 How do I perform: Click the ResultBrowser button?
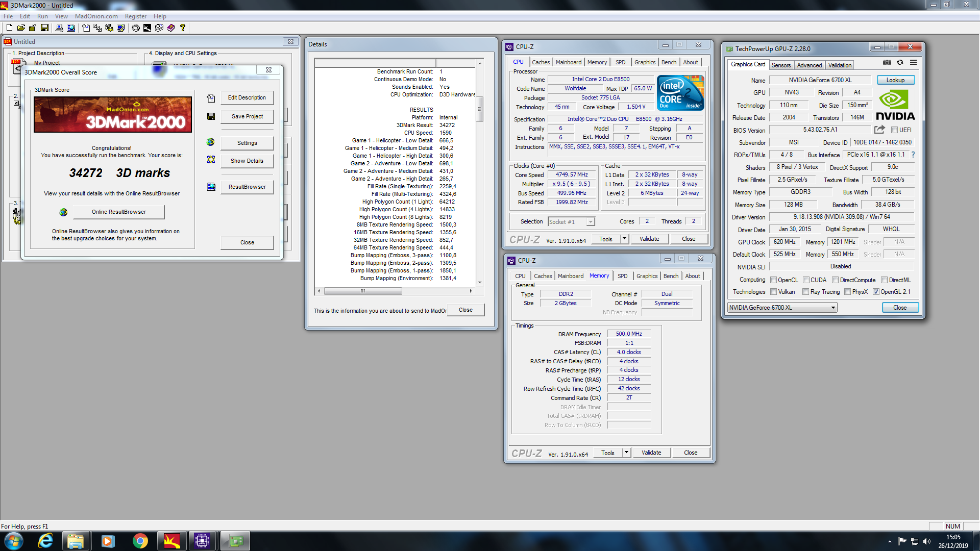coord(247,187)
